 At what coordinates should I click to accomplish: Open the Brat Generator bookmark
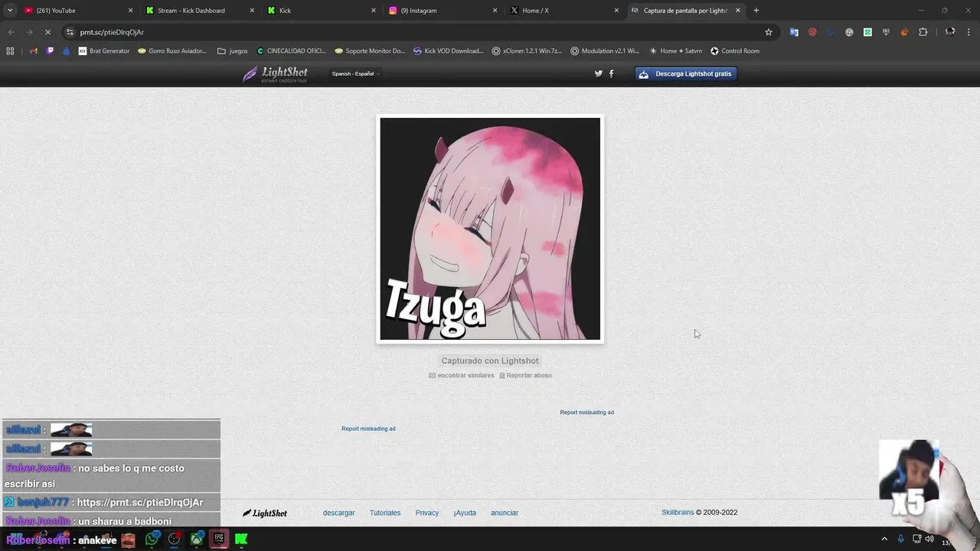pyautogui.click(x=104, y=51)
